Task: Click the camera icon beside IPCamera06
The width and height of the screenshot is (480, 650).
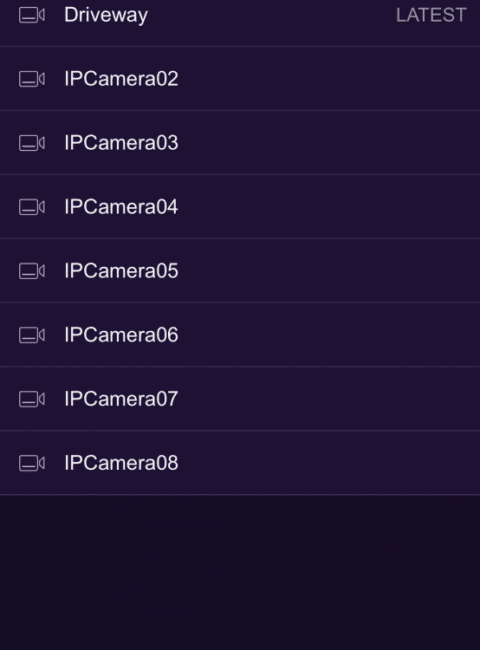Action: click(32, 335)
